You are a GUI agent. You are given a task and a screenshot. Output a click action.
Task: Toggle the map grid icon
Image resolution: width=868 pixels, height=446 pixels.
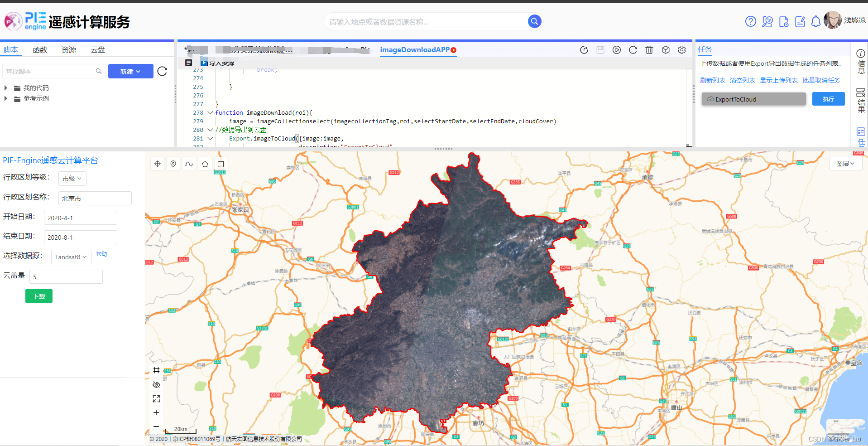point(156,370)
